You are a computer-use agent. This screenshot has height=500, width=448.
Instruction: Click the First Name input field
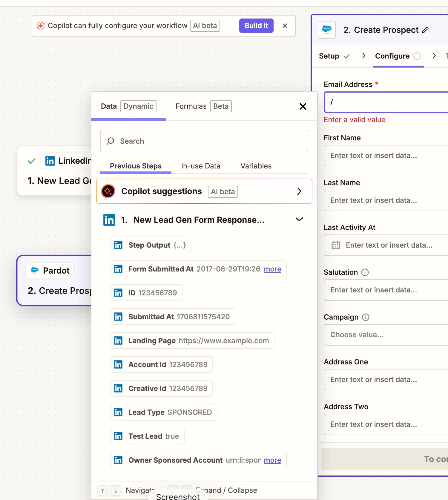coord(386,156)
